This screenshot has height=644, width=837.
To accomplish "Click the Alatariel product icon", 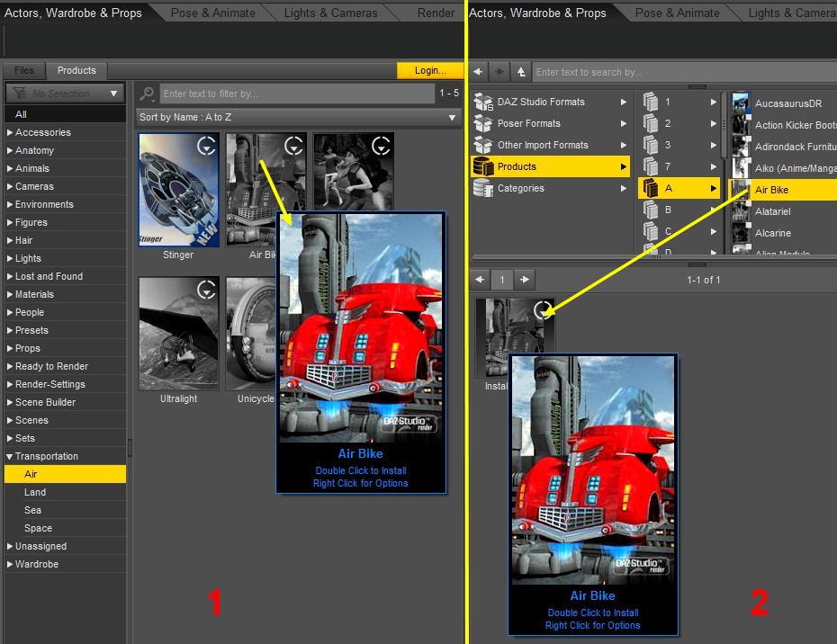I will point(741,211).
